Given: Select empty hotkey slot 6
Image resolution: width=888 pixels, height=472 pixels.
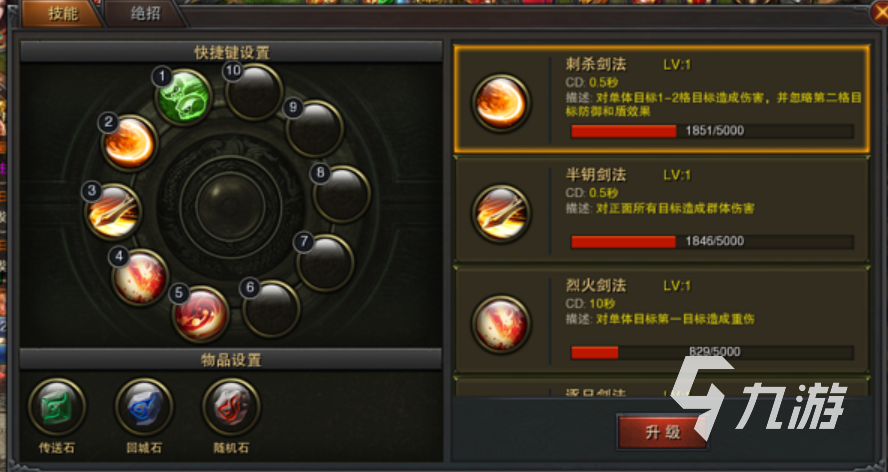Looking at the screenshot, I should [271, 309].
